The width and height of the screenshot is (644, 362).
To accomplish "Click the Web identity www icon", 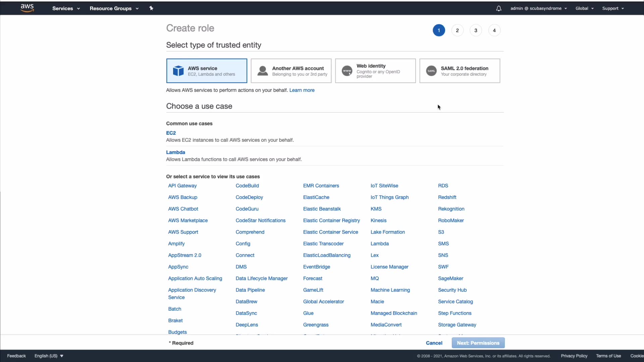I will coord(347,71).
